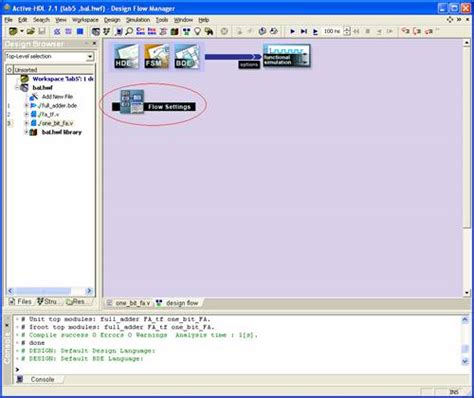Open the File menu

point(8,20)
